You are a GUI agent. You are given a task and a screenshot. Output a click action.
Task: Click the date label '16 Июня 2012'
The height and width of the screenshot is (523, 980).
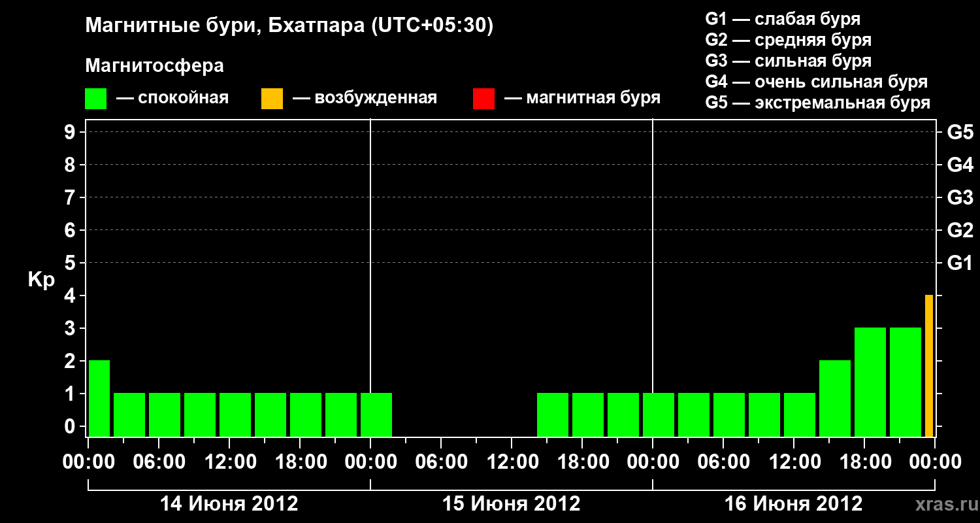pos(794,504)
